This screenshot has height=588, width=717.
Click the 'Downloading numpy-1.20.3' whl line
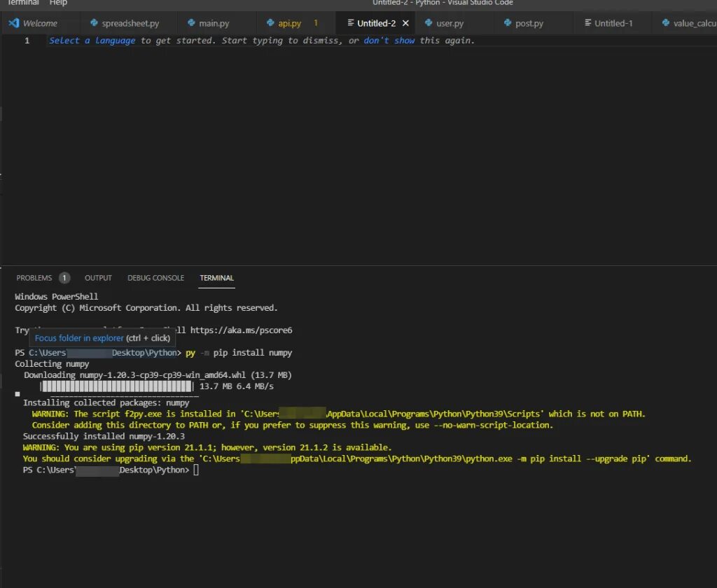coord(158,375)
